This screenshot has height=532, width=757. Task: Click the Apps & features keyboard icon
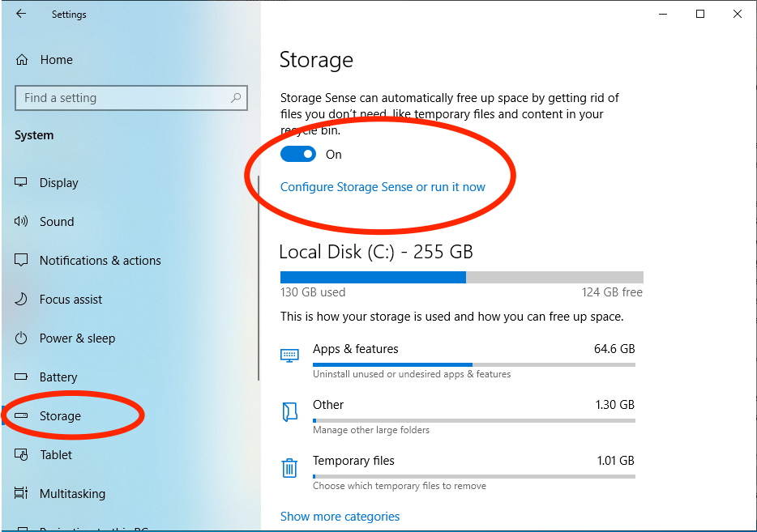pos(289,356)
